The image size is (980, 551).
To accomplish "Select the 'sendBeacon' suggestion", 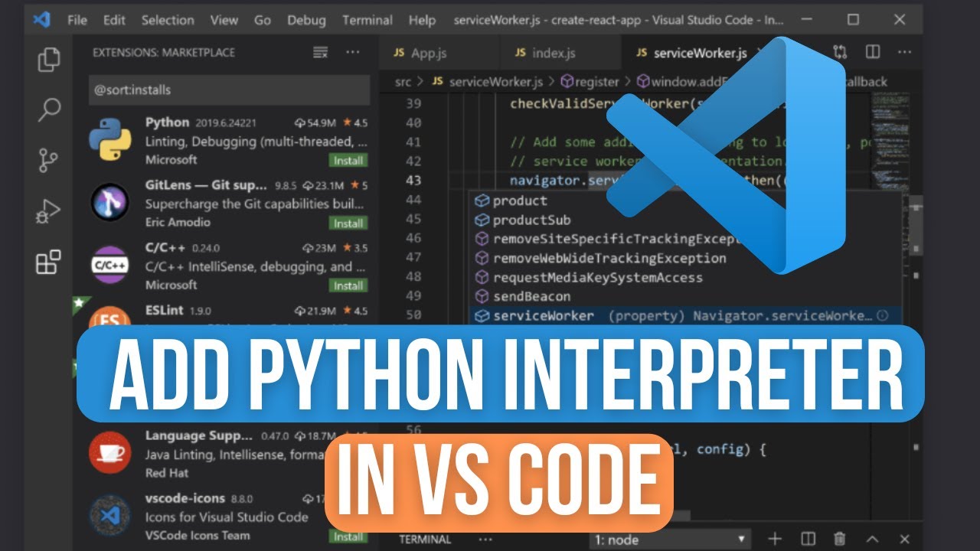I will [x=685, y=296].
